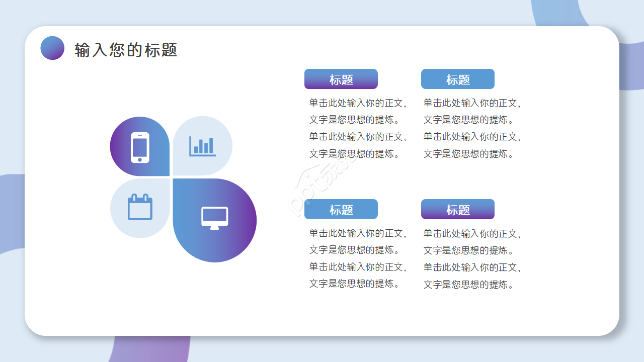Click the gradient circle bullet beside the title

pyautogui.click(x=52, y=49)
